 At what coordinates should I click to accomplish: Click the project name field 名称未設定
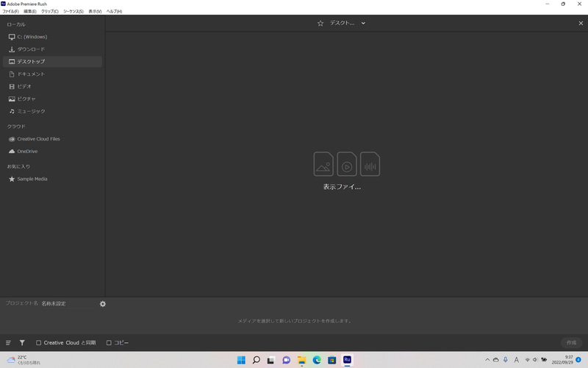coord(68,303)
